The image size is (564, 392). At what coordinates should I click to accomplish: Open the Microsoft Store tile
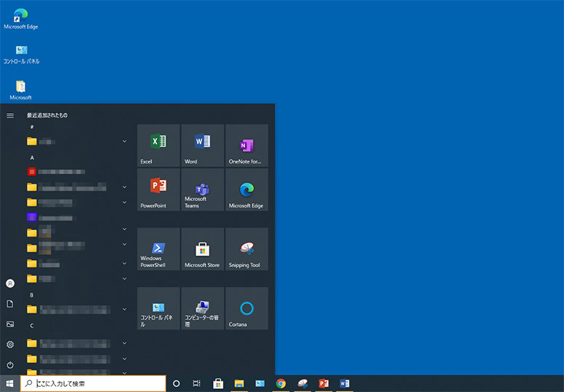pos(203,249)
